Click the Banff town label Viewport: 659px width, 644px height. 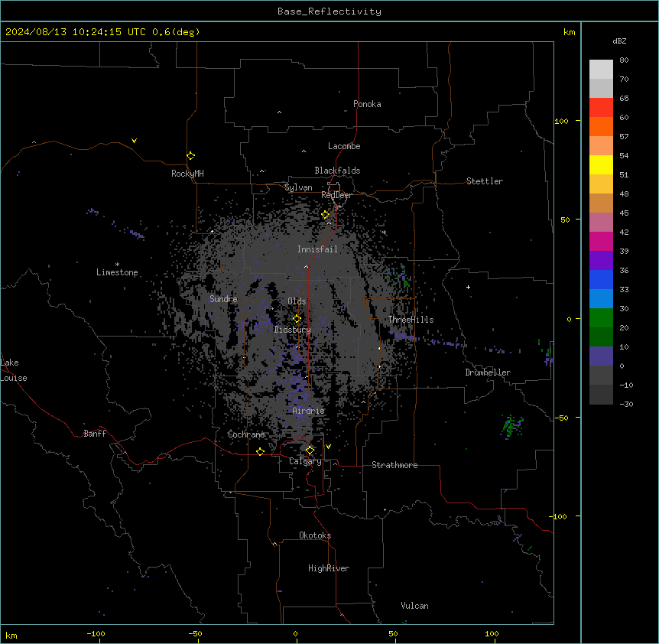[x=95, y=434]
